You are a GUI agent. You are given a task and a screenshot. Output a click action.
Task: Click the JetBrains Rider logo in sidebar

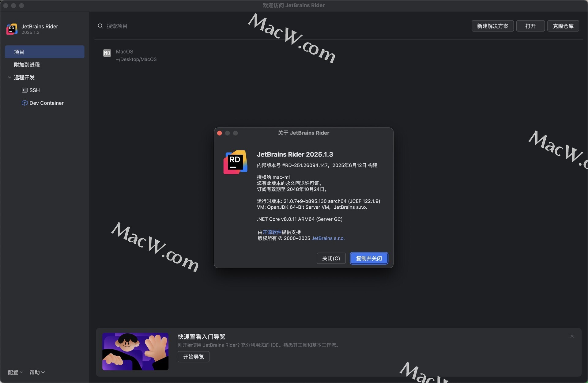pos(12,29)
